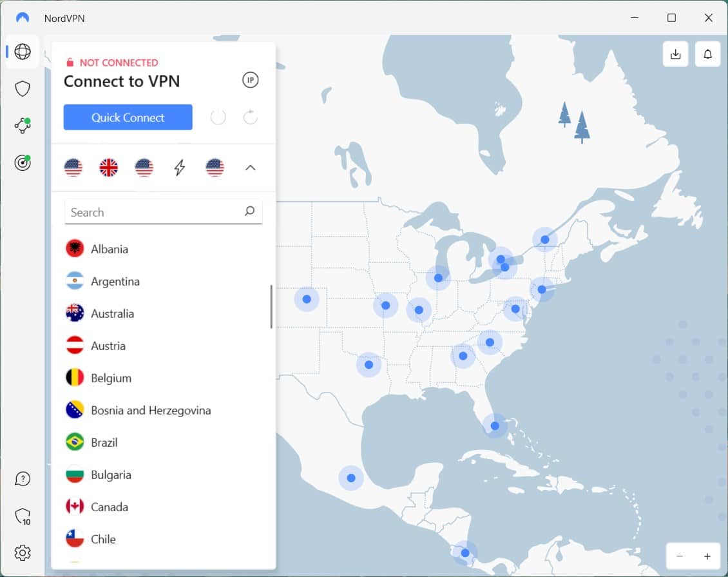
Task: Click Brazil flag icon
Action: point(75,442)
